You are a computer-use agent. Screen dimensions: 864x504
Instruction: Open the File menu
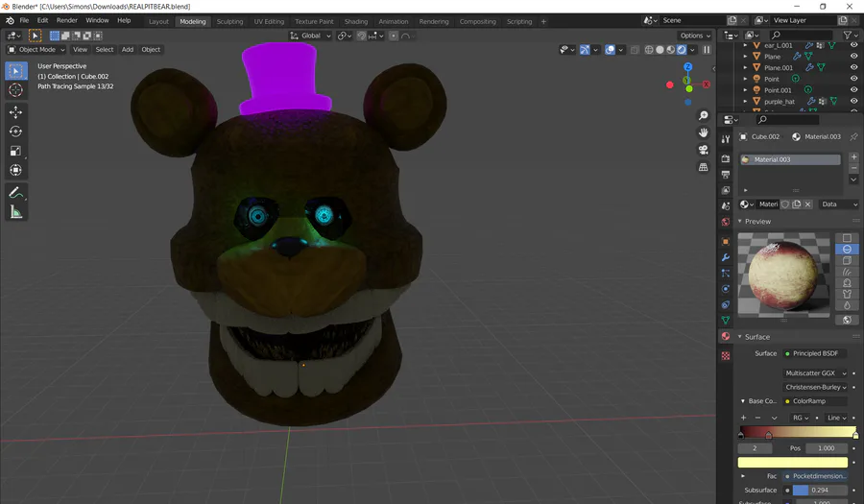pos(24,20)
